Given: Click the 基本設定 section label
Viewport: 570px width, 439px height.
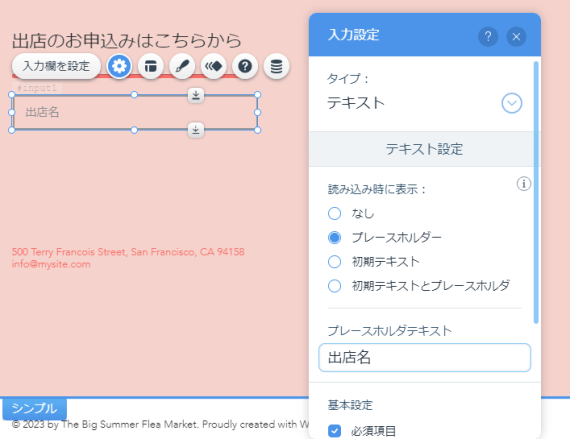Looking at the screenshot, I should (350, 405).
